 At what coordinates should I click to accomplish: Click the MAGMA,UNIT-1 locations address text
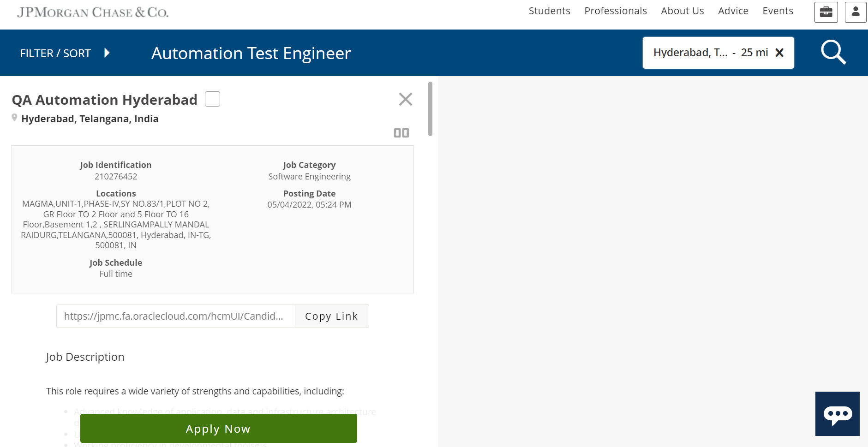pyautogui.click(x=116, y=225)
